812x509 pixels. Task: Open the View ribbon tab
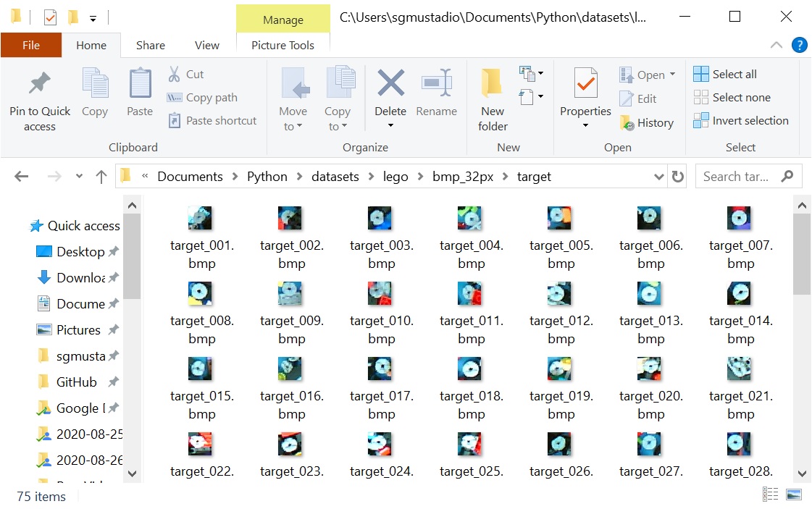[x=206, y=45]
